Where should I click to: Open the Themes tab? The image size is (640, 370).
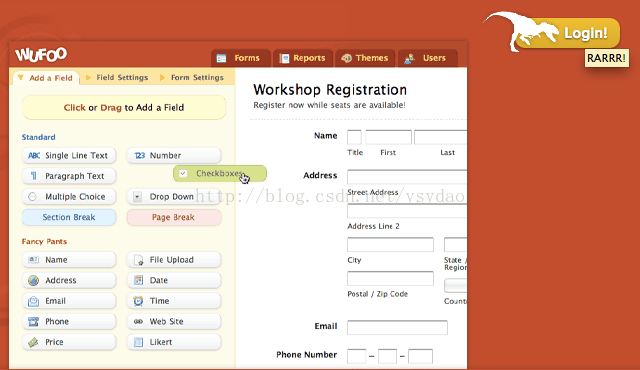click(365, 58)
